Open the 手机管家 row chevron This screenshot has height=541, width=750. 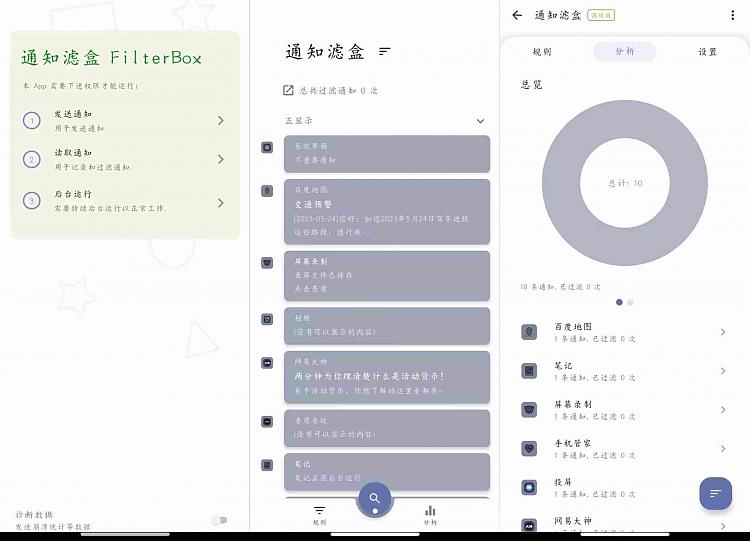[723, 448]
